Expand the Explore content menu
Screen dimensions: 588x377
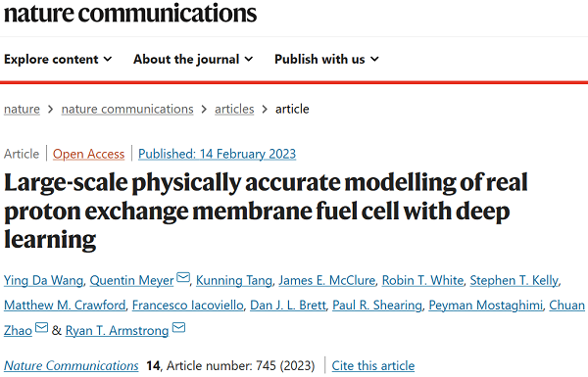(x=58, y=59)
